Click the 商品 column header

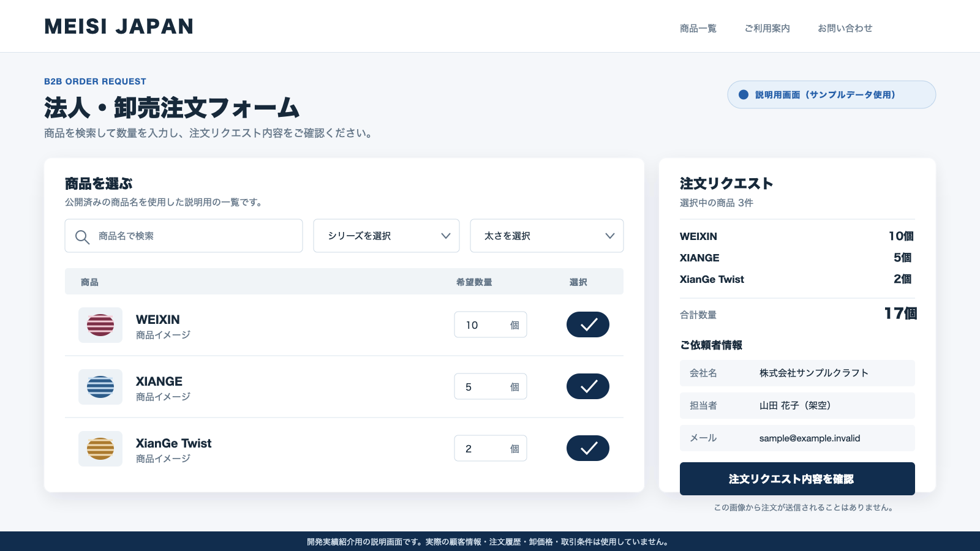pos(89,282)
